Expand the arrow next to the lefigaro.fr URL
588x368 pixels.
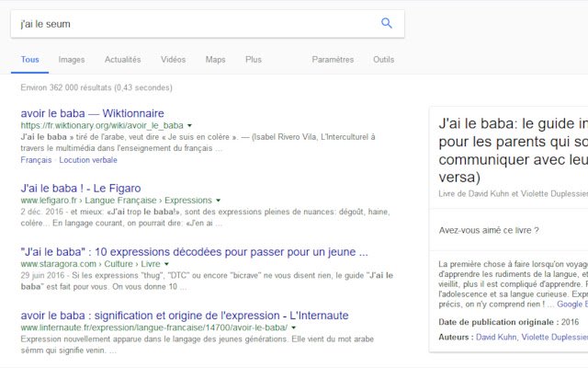[219, 201]
